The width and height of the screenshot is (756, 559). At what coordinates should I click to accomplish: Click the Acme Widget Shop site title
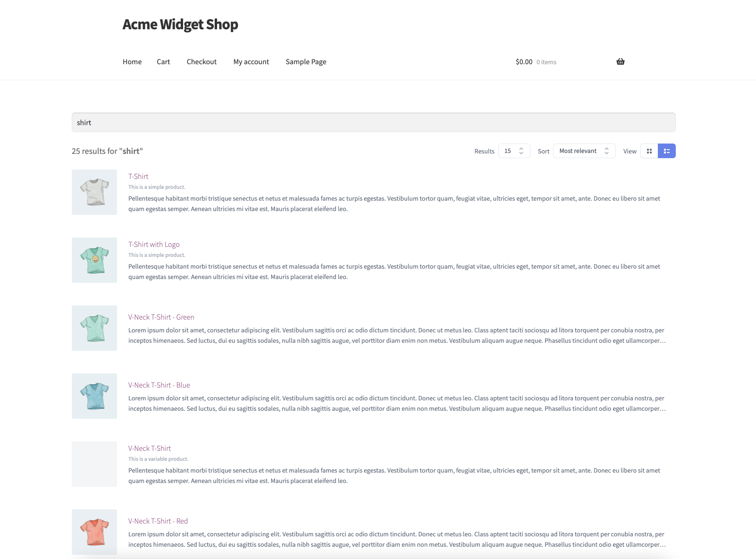pyautogui.click(x=180, y=24)
